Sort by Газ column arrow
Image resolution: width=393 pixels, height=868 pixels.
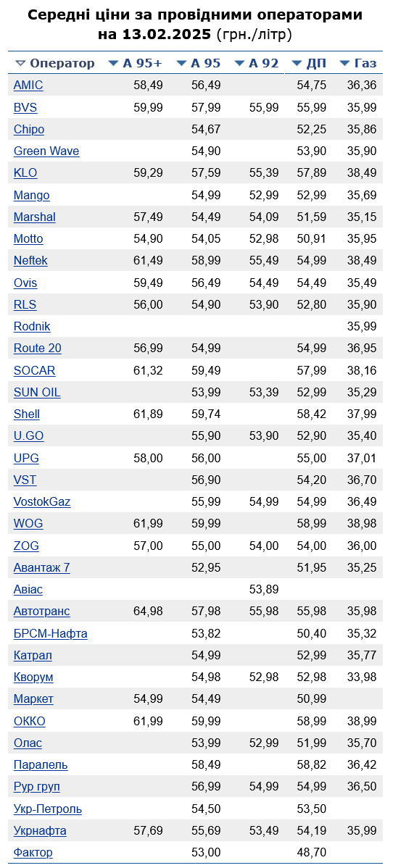pyautogui.click(x=344, y=64)
